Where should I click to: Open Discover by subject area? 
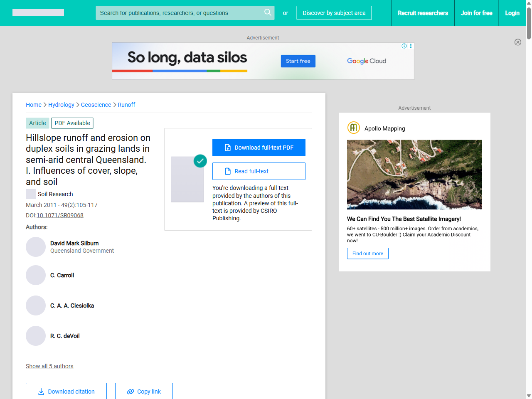(x=334, y=13)
